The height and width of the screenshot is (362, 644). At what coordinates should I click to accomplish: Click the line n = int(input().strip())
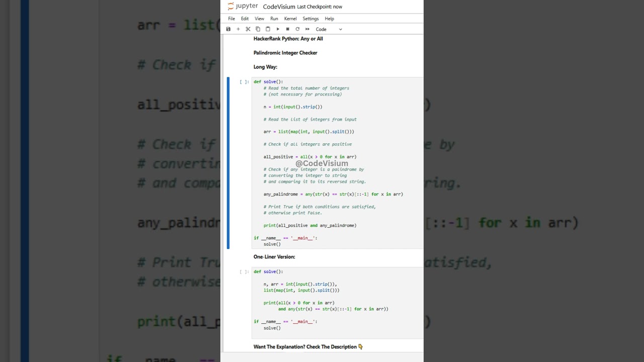(x=293, y=107)
